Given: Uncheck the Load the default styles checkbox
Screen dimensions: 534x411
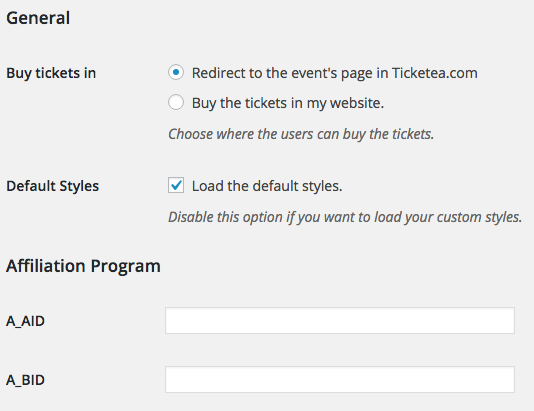Looking at the screenshot, I should (176, 185).
